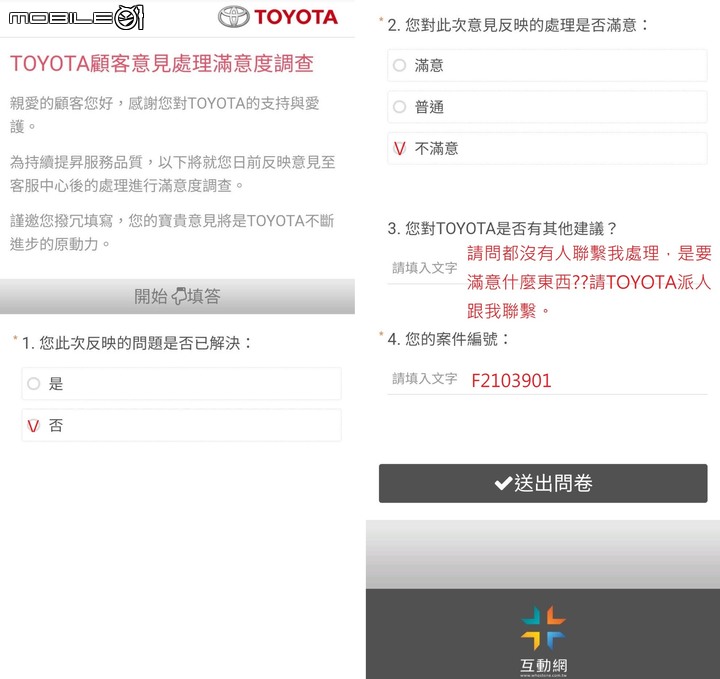Screen dimensions: 720x679
Task: Select 否 for question 1
Action: coord(181,425)
